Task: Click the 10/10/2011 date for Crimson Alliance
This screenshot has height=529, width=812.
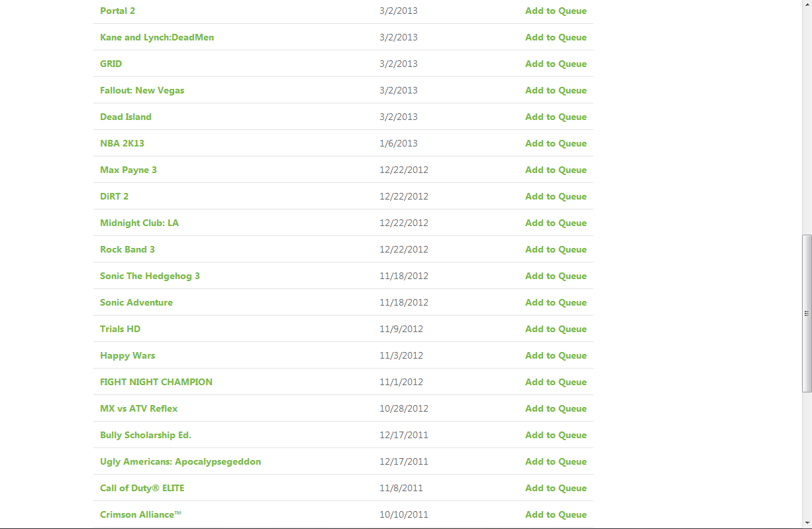Action: point(404,514)
